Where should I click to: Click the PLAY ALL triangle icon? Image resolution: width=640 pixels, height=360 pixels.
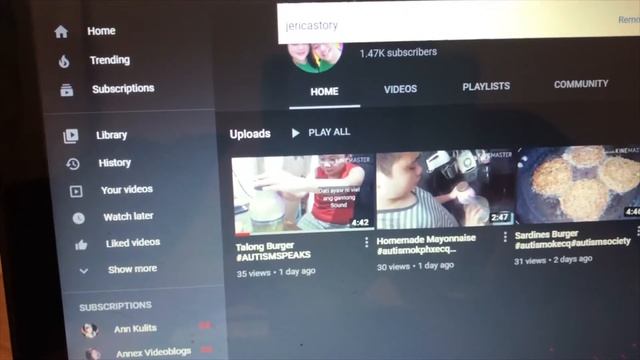296,133
